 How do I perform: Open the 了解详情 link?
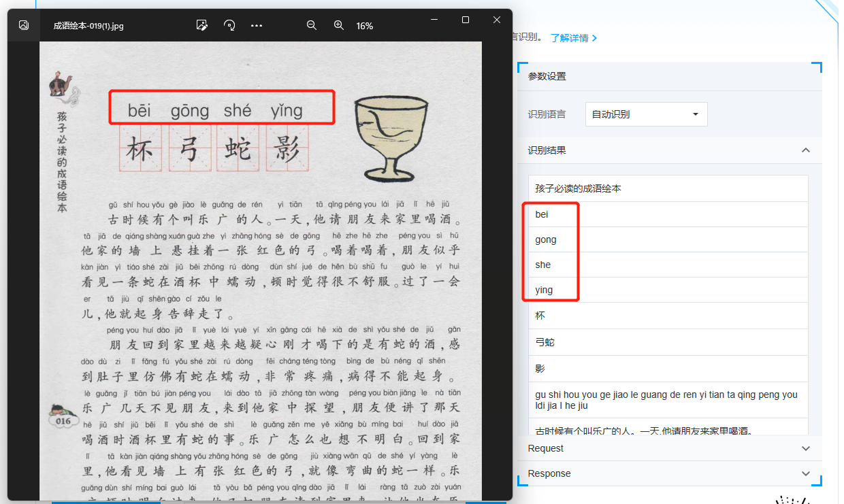[573, 38]
